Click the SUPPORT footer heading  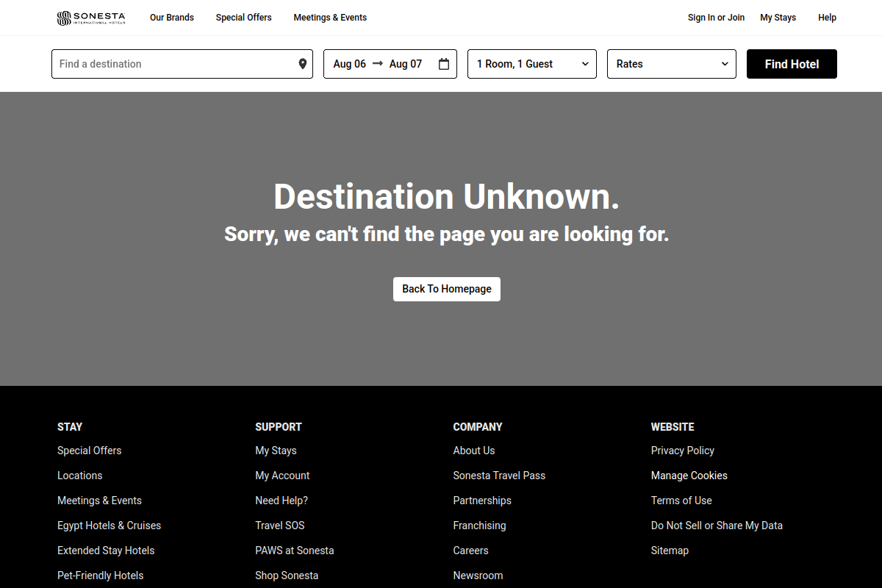point(279,427)
